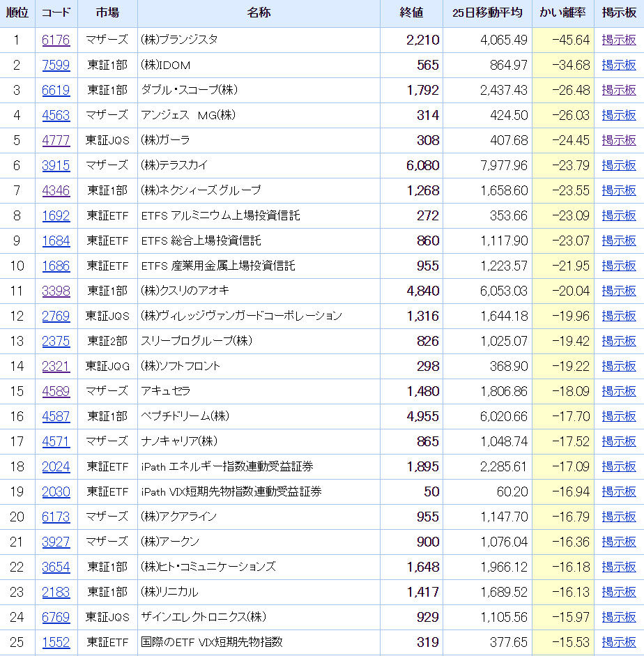Open 掲示板 link for アンジェス MG row
Viewport: 644px width, 656px height.
[x=619, y=116]
